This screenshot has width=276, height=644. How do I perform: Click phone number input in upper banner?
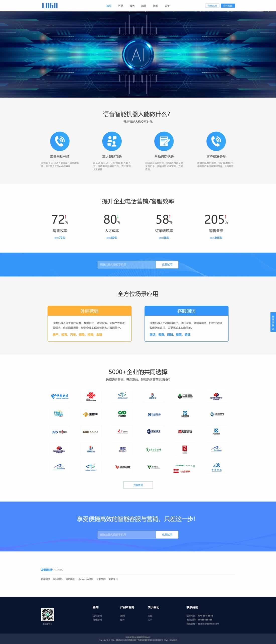[127, 265]
